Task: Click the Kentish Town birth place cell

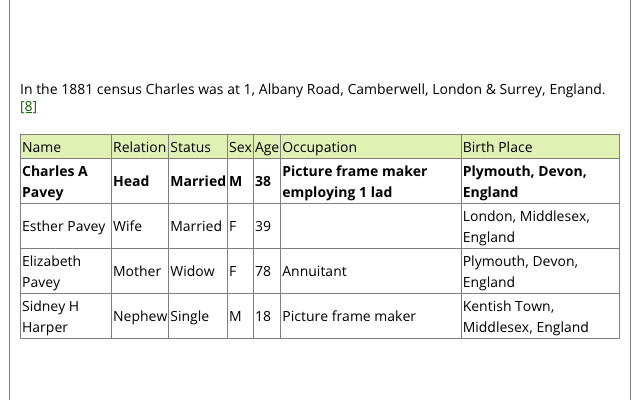Action: 540,316
